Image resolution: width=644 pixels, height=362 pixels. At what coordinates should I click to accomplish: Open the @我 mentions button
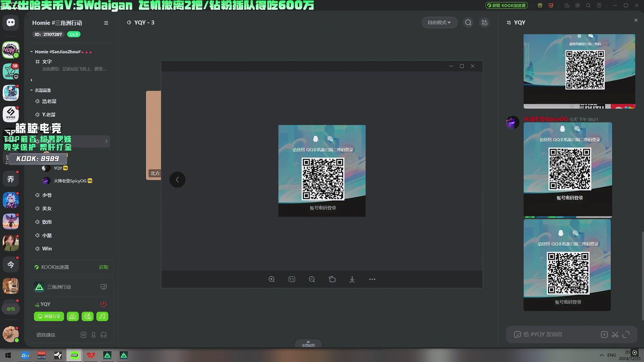pyautogui.click(x=11, y=309)
